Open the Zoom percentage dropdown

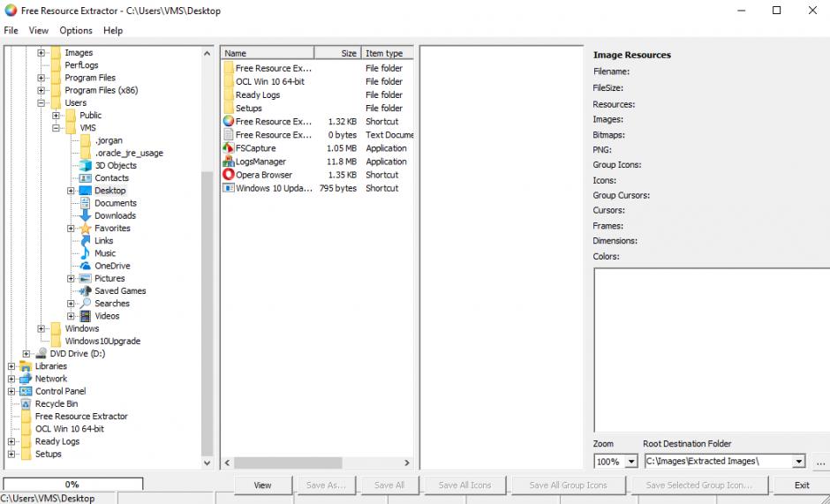pos(630,462)
